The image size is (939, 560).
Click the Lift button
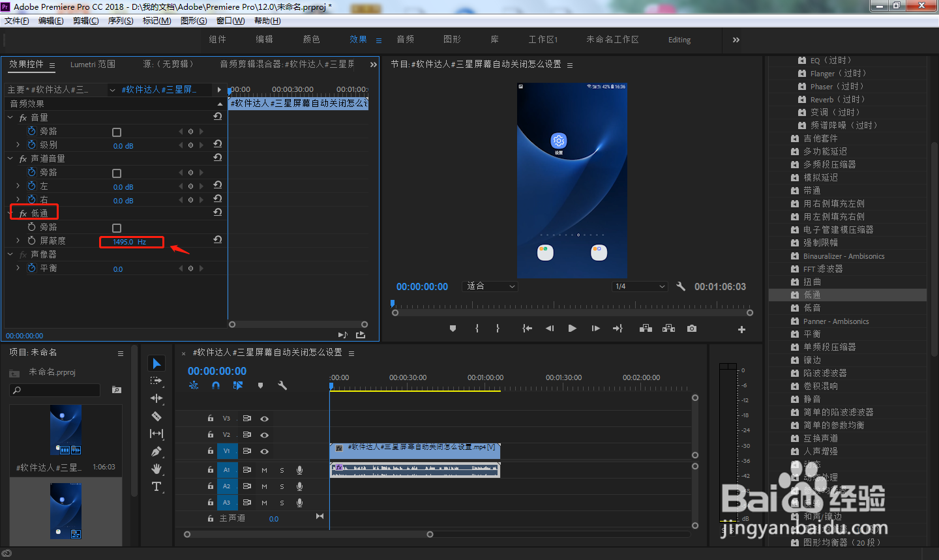coord(646,329)
